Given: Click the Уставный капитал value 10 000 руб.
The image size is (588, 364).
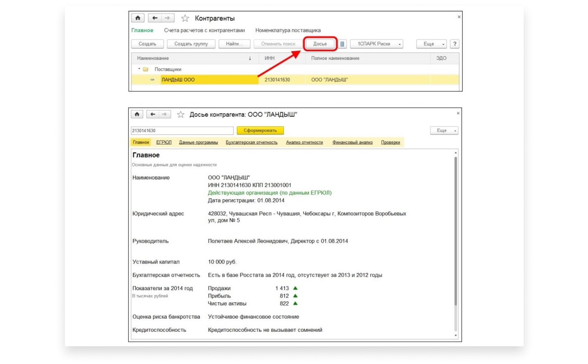Looking at the screenshot, I should point(222,262).
